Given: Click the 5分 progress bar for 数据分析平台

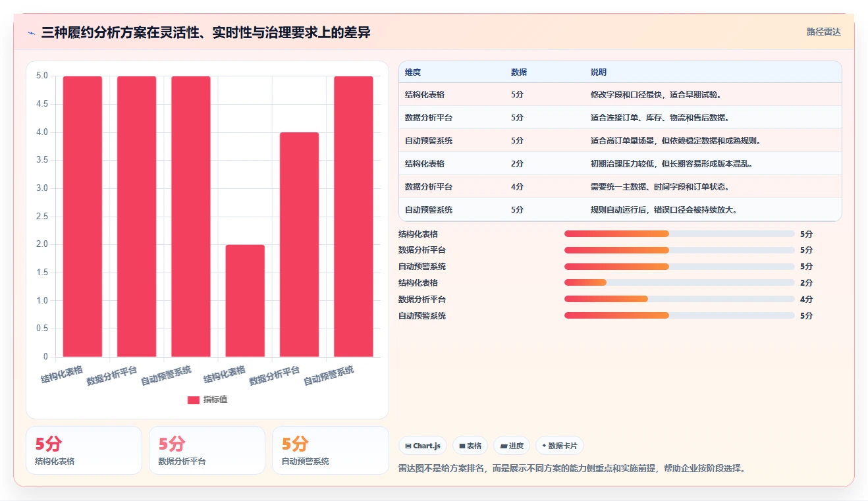Looking at the screenshot, I should (x=680, y=250).
